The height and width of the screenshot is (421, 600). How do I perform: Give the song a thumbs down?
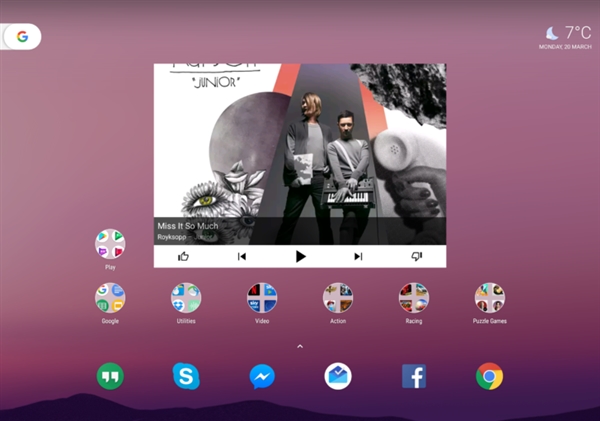[417, 257]
